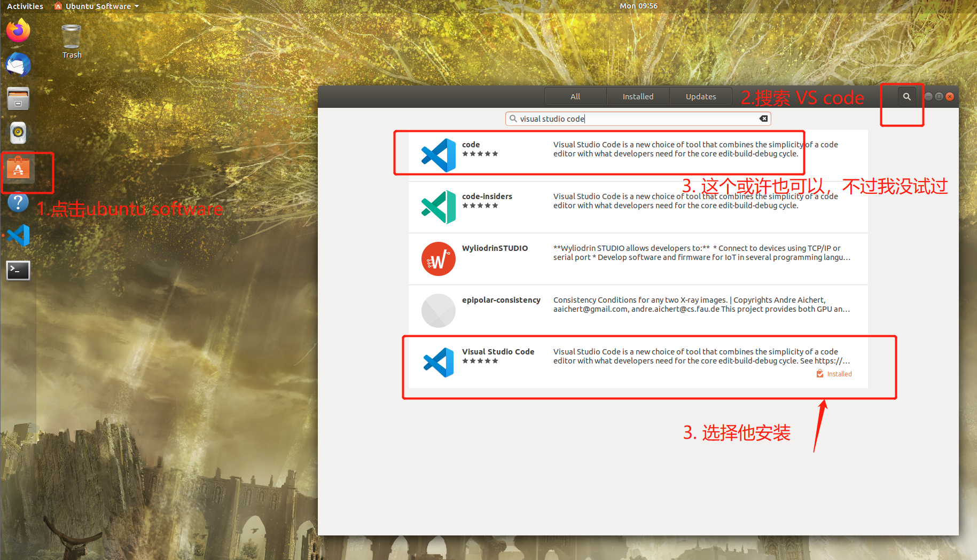The height and width of the screenshot is (560, 977).
Task: Click the Visual Studio Code result icon
Action: tap(438, 362)
